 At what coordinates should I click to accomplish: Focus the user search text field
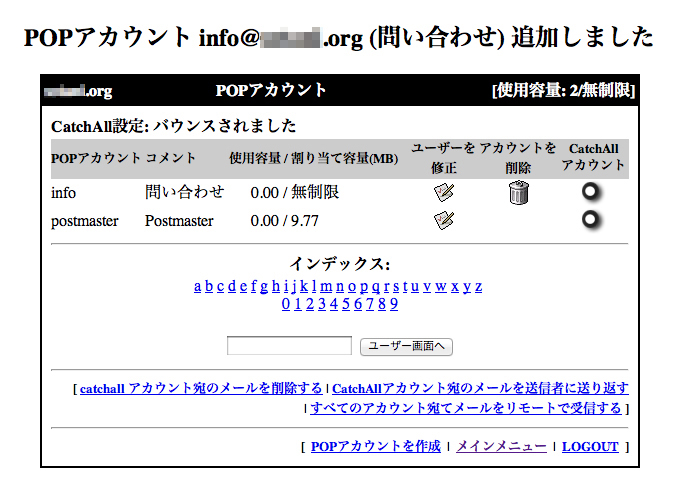coord(289,346)
